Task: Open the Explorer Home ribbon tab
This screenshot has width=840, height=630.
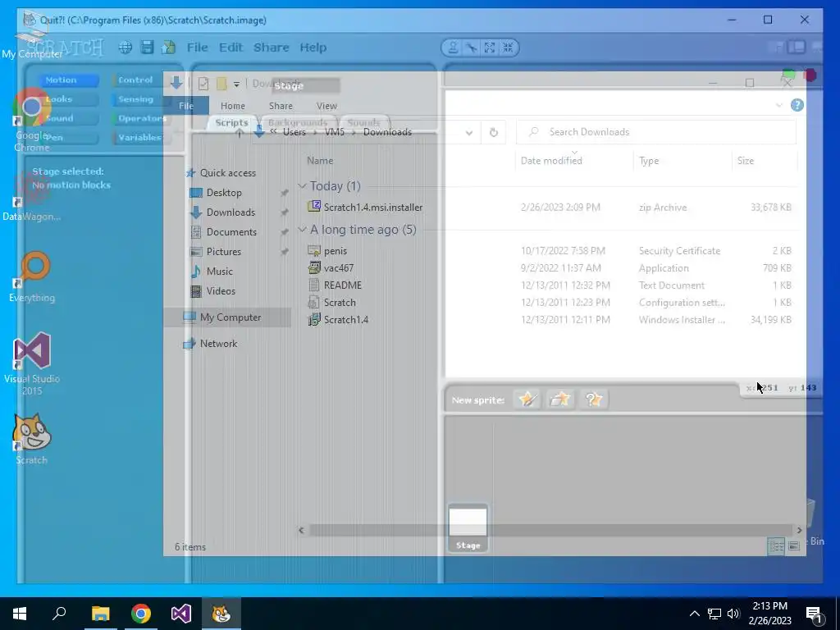Action: [232, 106]
